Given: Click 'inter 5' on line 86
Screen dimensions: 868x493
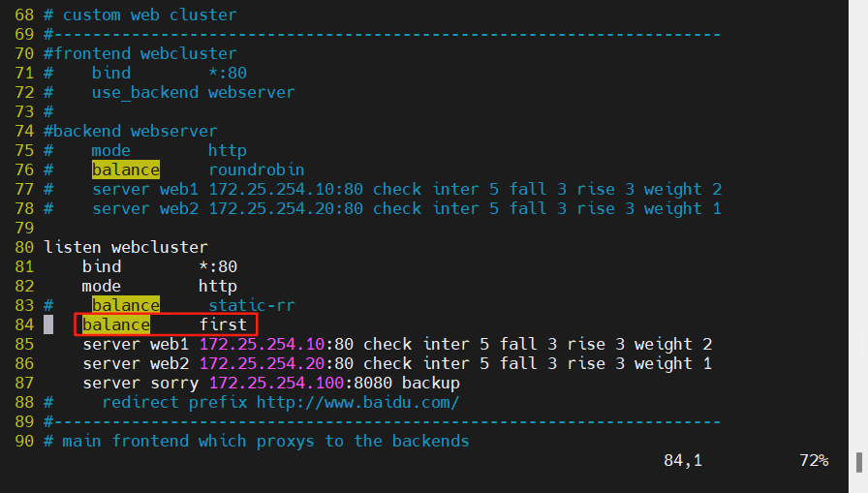Looking at the screenshot, I should (455, 363).
